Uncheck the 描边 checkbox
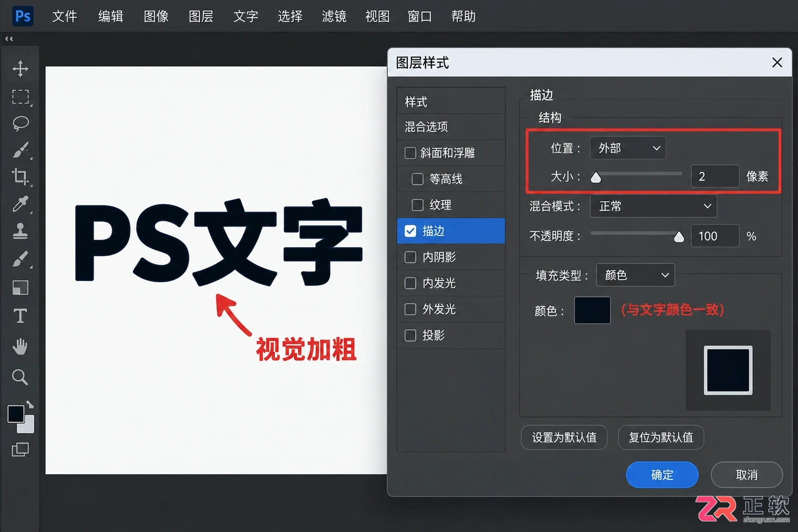 click(x=411, y=231)
